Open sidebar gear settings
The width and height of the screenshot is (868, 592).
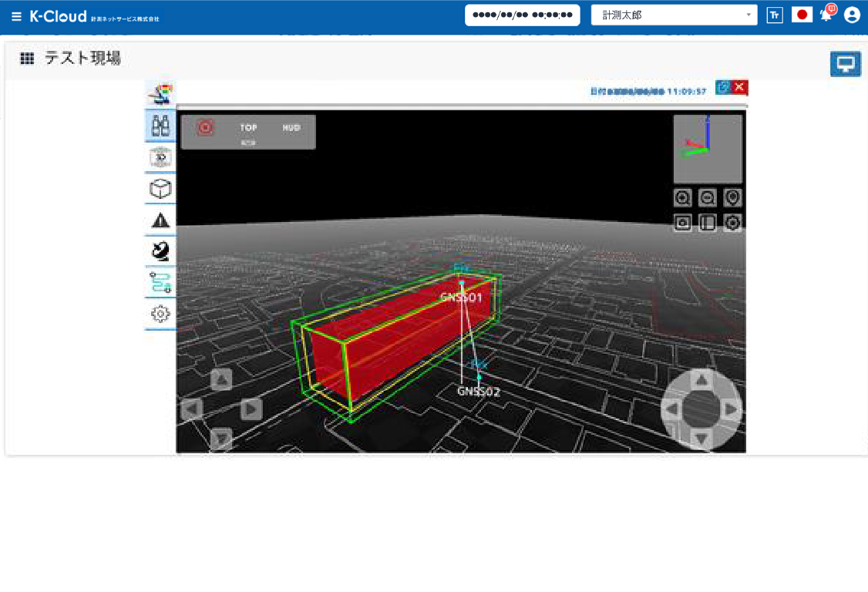click(x=160, y=314)
